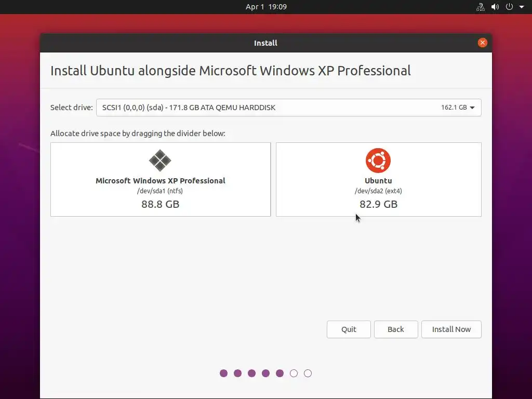This screenshot has width=532, height=399.
Task: Click the Install title bar
Action: [265, 43]
